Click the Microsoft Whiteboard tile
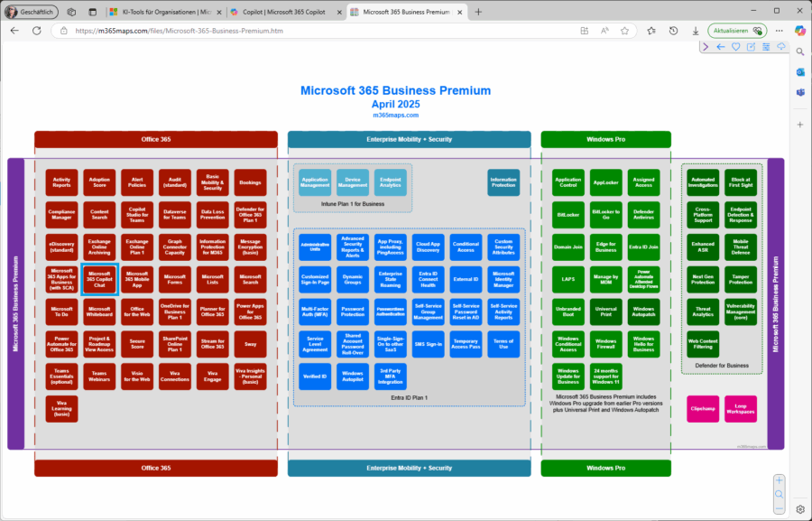812x521 pixels. 99,312
